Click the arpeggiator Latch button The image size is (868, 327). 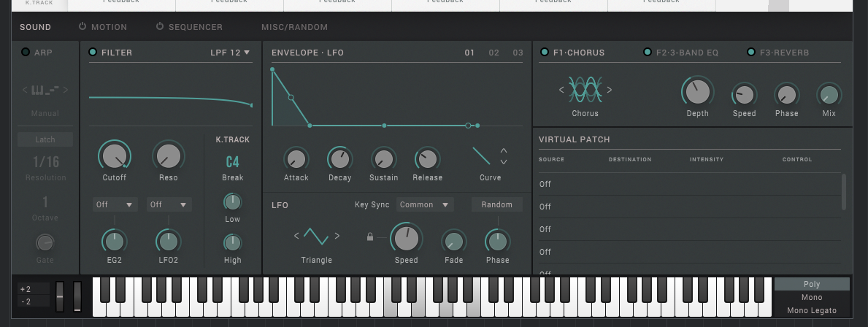point(45,139)
